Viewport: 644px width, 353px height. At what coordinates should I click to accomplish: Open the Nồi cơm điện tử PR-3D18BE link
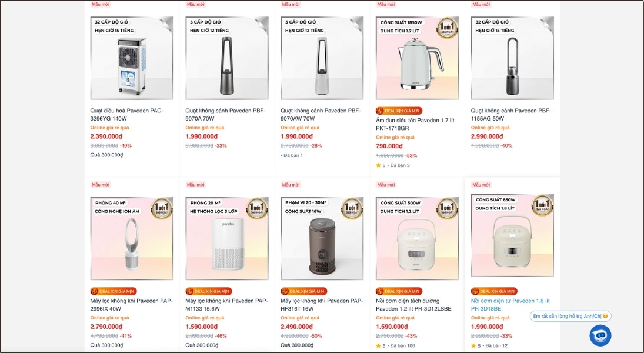[x=509, y=305]
